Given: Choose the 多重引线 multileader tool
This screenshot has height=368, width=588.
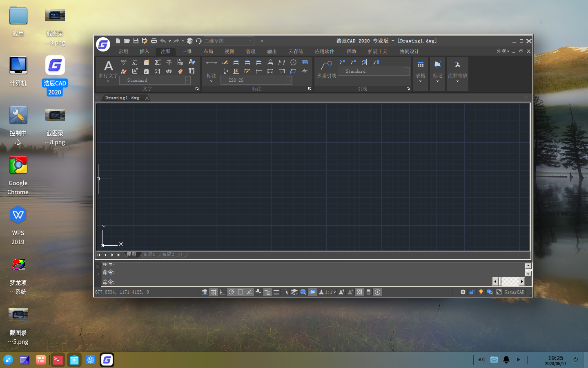Looking at the screenshot, I should 327,69.
